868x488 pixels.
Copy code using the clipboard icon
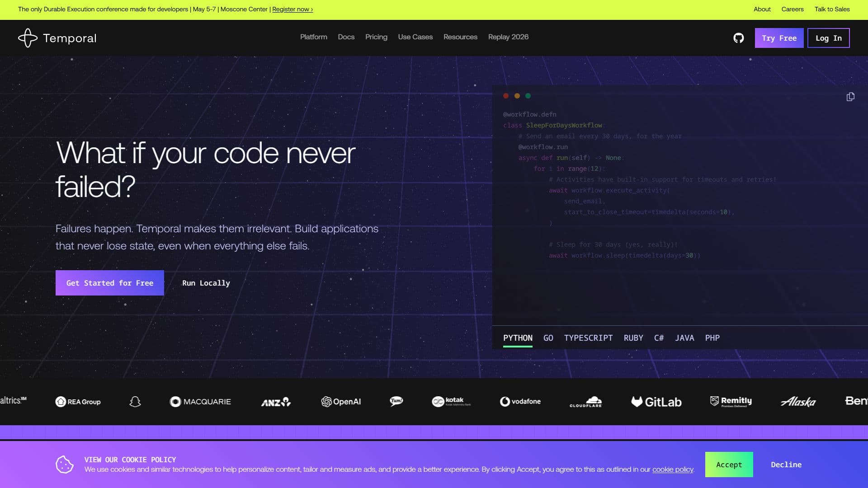click(x=850, y=97)
